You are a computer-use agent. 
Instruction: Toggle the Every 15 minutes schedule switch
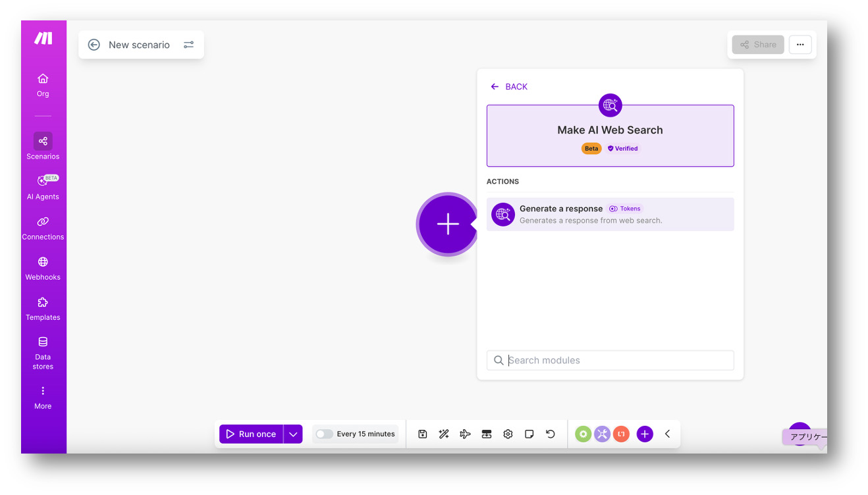coord(324,434)
